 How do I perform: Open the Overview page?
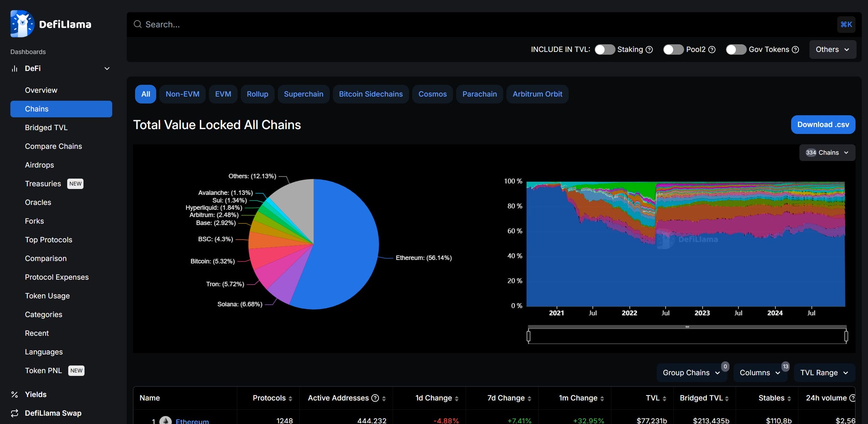click(41, 90)
